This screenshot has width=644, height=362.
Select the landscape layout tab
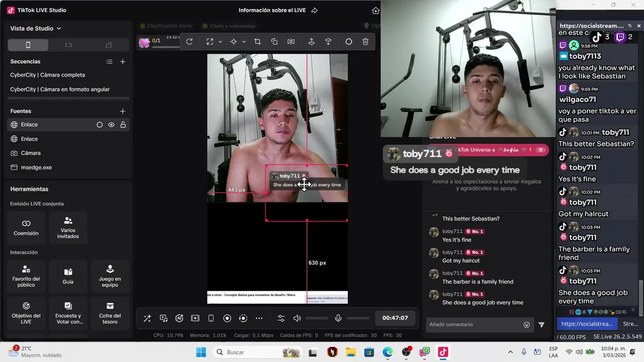pyautogui.click(x=68, y=45)
